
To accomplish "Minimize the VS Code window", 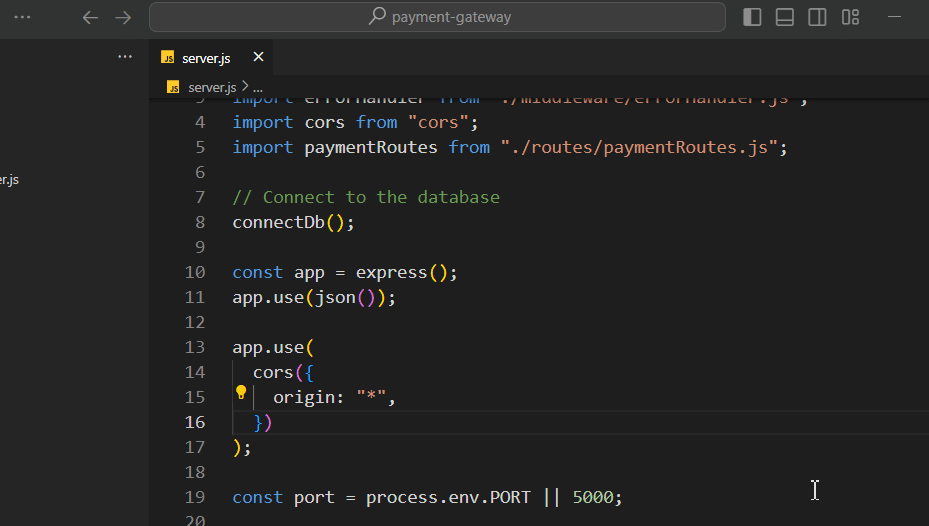I will (x=894, y=17).
